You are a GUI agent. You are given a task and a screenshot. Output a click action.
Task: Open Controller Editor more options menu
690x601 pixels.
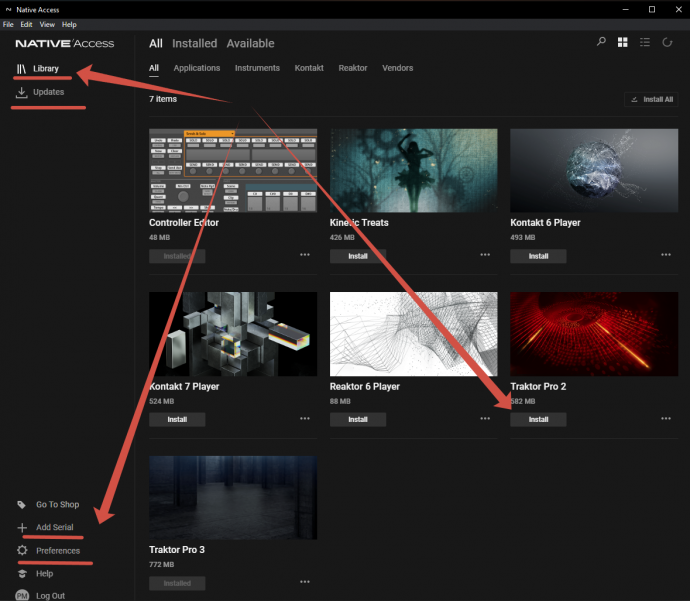(305, 255)
